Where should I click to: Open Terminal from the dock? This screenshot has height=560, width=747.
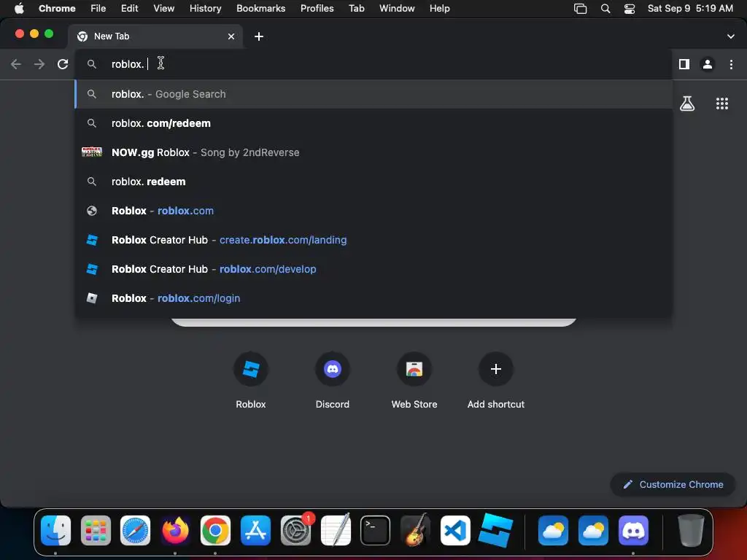[375, 531]
